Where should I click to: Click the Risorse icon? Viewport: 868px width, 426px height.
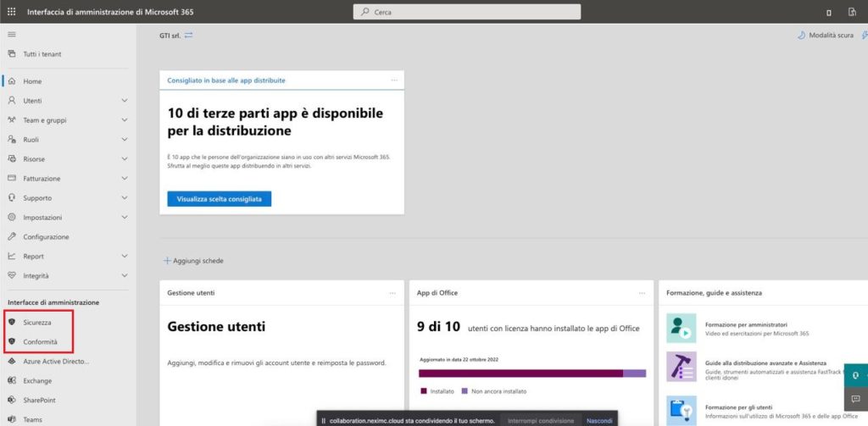12,158
